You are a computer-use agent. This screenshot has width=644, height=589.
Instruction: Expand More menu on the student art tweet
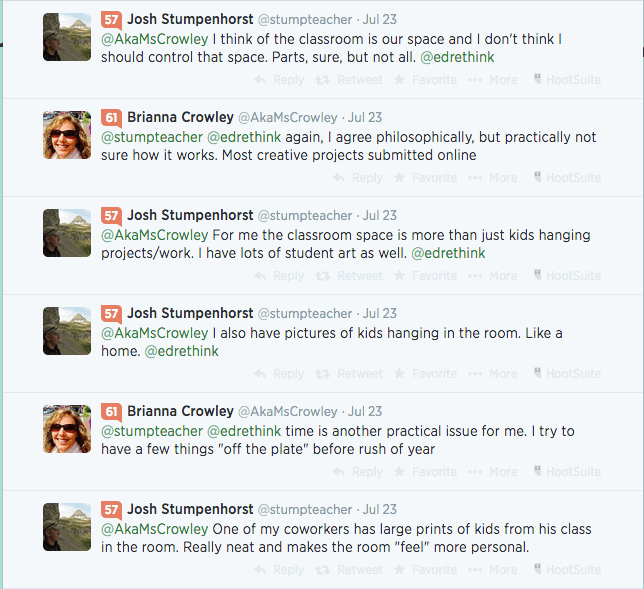pyautogui.click(x=496, y=276)
